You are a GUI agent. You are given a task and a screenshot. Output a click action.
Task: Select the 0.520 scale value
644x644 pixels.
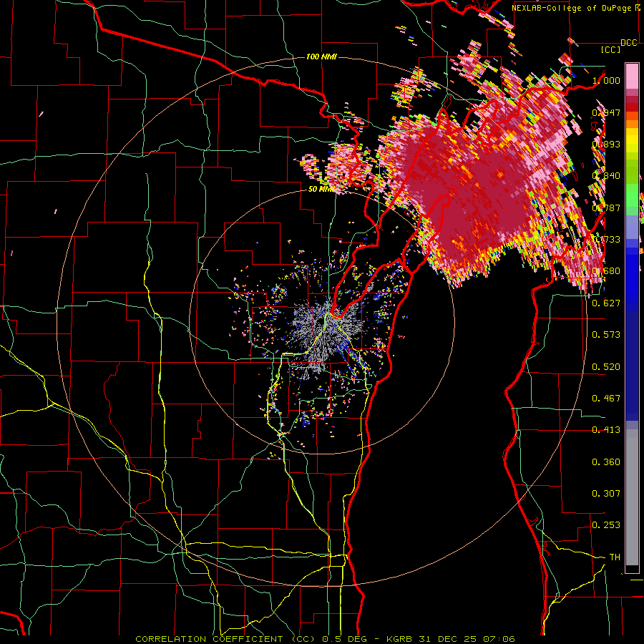pos(606,367)
